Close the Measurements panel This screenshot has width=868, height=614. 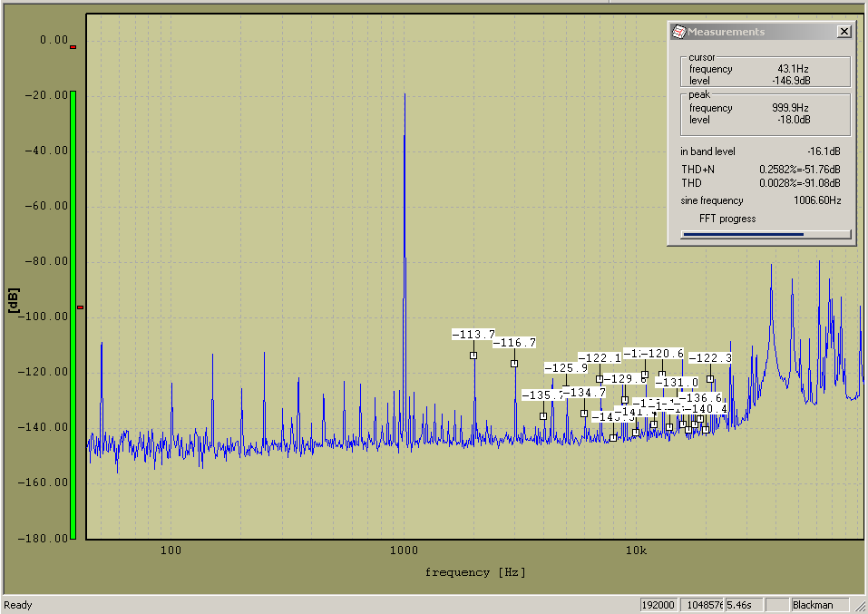(x=844, y=32)
